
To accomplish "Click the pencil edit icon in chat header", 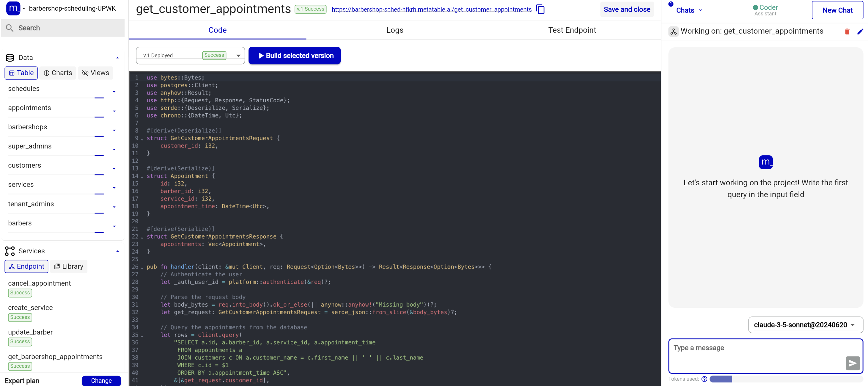I will (x=860, y=31).
